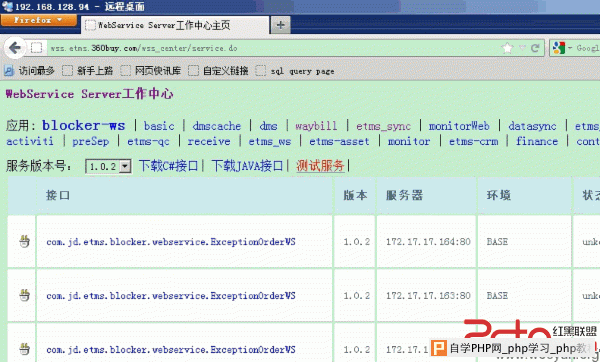The height and width of the screenshot is (362, 600).
Task: Click the 下载JAVA接口 link
Action: 247,166
